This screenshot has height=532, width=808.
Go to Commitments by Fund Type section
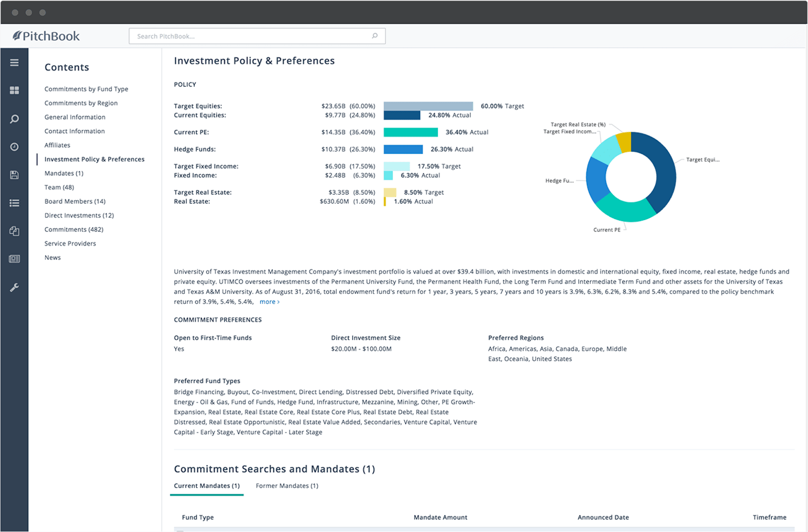click(86, 89)
